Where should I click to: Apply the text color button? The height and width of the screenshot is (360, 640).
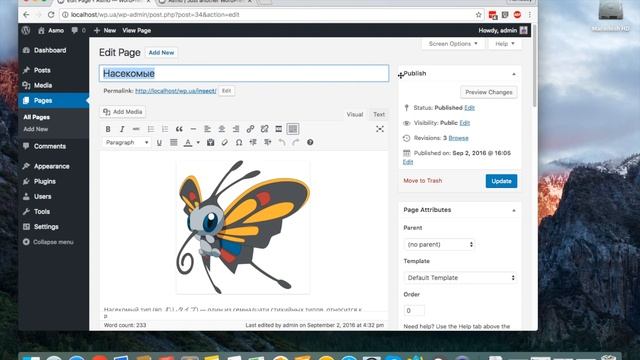(x=188, y=142)
